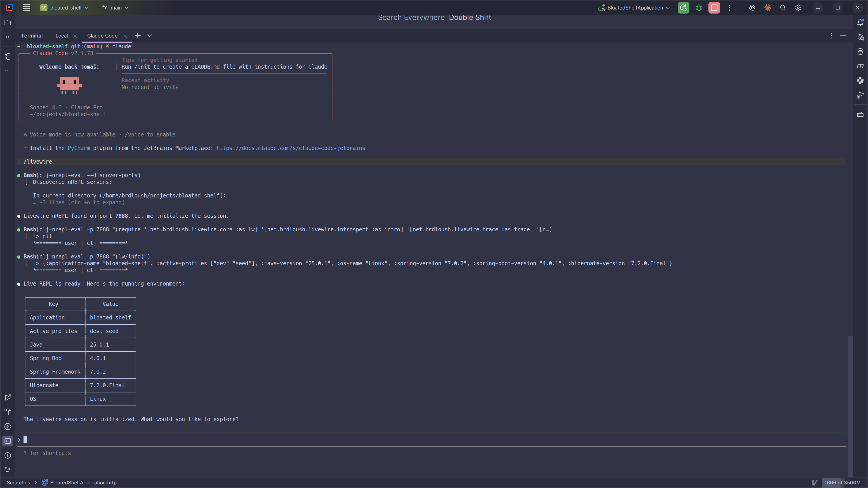
Task: Open more run actions menu
Action: click(x=730, y=7)
